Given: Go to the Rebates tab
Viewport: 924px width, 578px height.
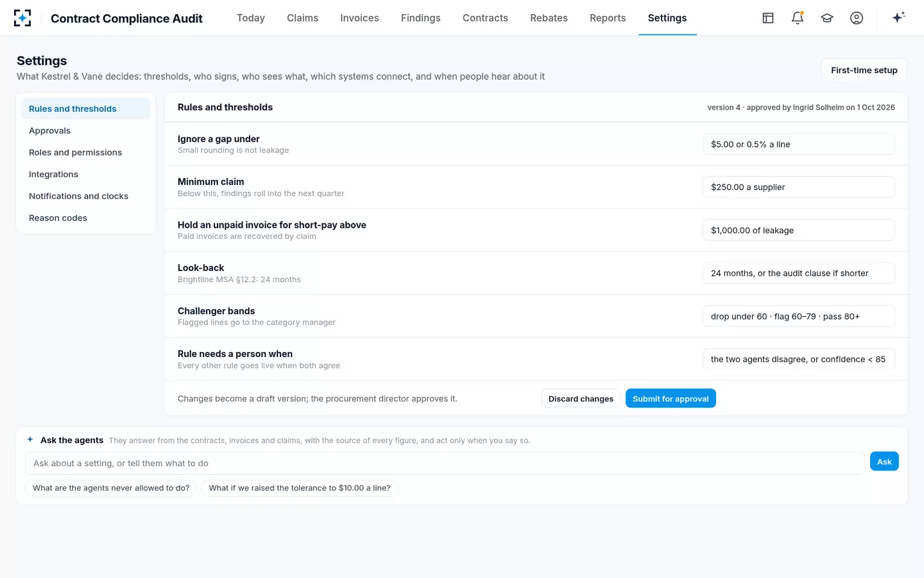Looking at the screenshot, I should [549, 18].
